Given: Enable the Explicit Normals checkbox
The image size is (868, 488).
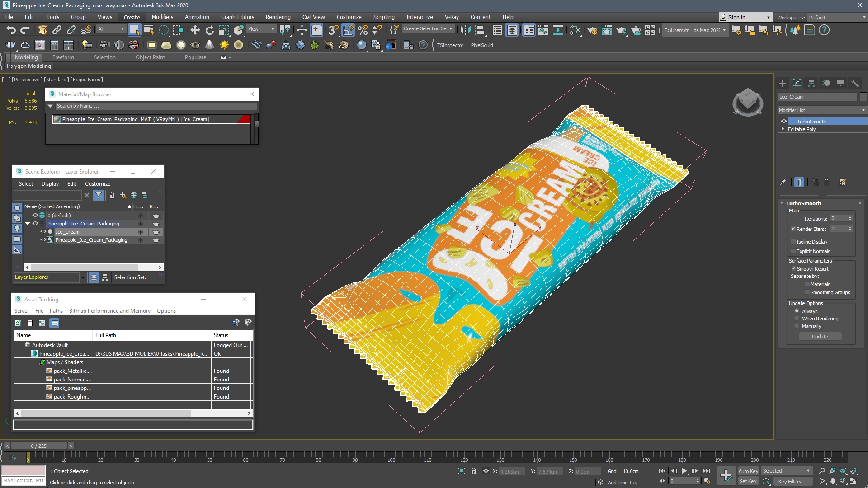Looking at the screenshot, I should tap(793, 251).
